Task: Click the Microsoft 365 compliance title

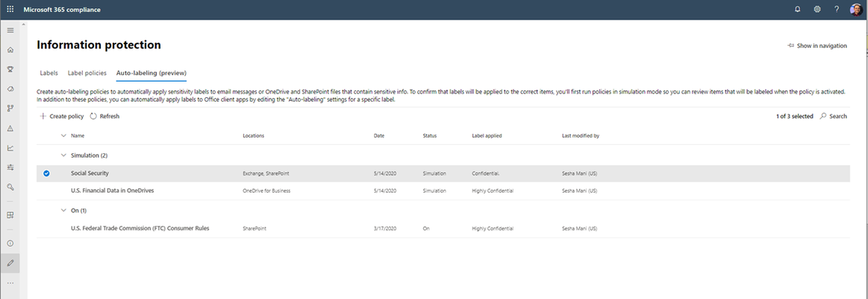Action: [x=62, y=10]
